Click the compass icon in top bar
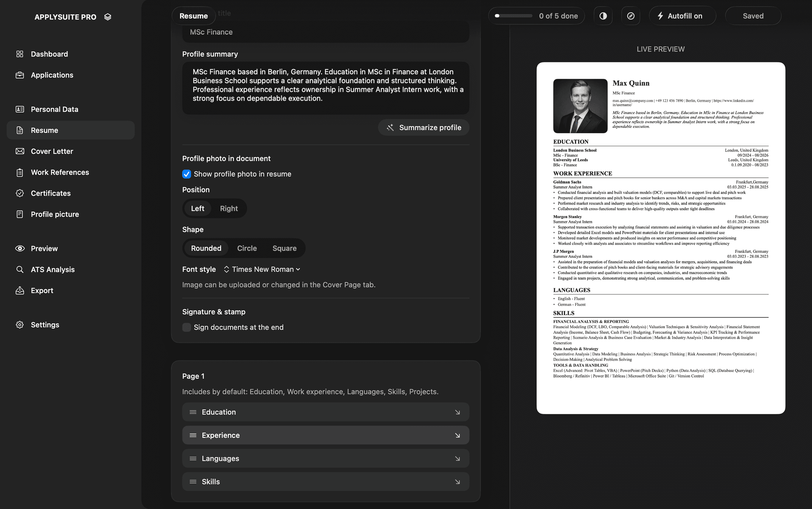Screen dimensions: 812x509 (x=631, y=16)
